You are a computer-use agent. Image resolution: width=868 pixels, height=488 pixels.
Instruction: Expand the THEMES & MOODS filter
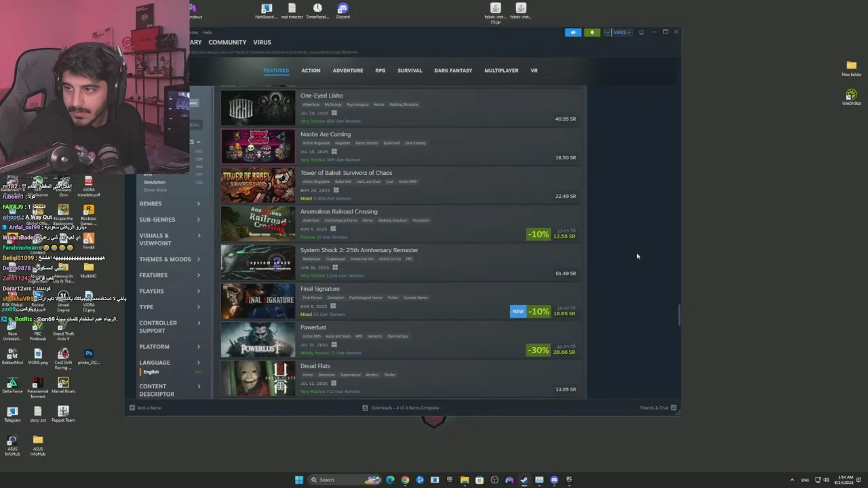click(x=170, y=259)
